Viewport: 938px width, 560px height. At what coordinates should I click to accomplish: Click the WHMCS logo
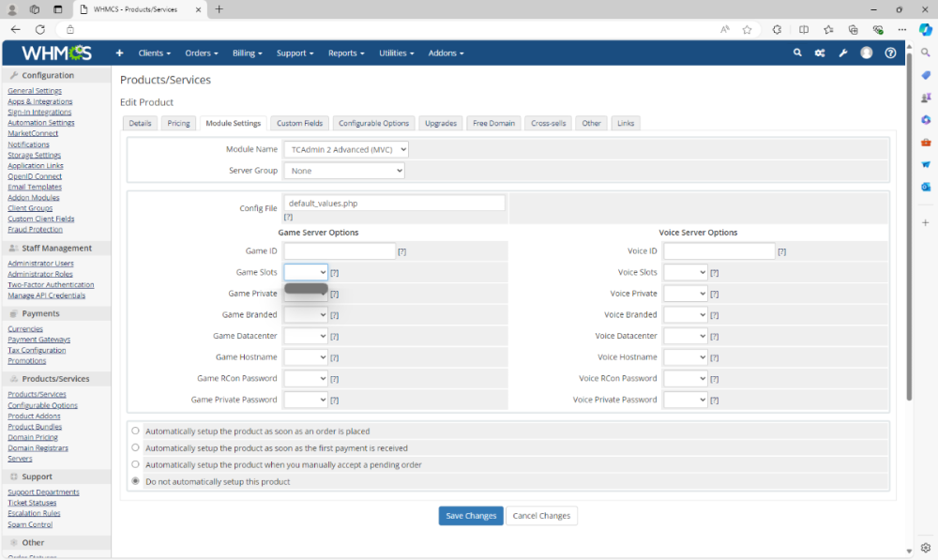pyautogui.click(x=57, y=53)
